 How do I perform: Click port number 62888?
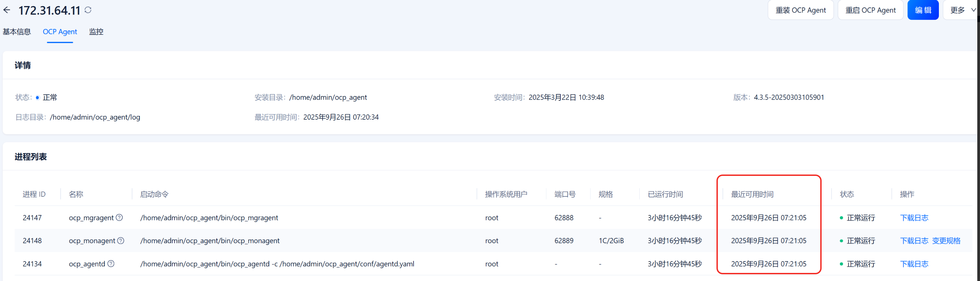(564, 218)
